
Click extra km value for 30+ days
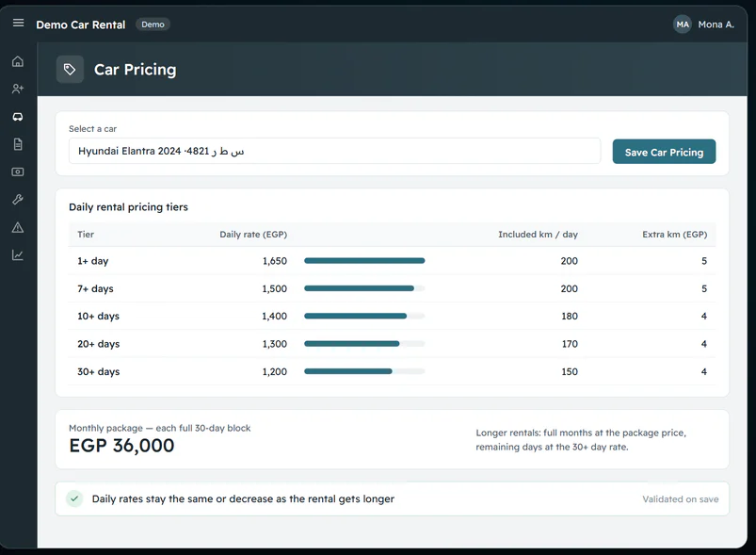(x=704, y=371)
